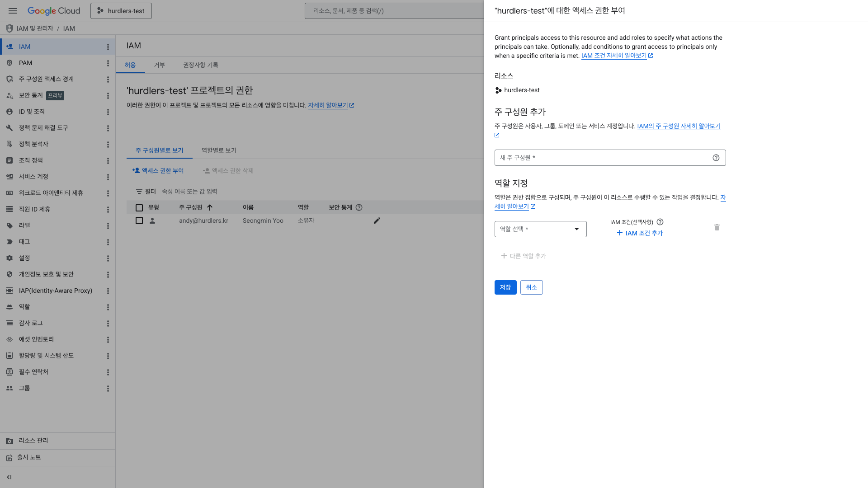Click the help icon in 새 주 구성원 field
This screenshot has width=868, height=488.
pos(716,158)
